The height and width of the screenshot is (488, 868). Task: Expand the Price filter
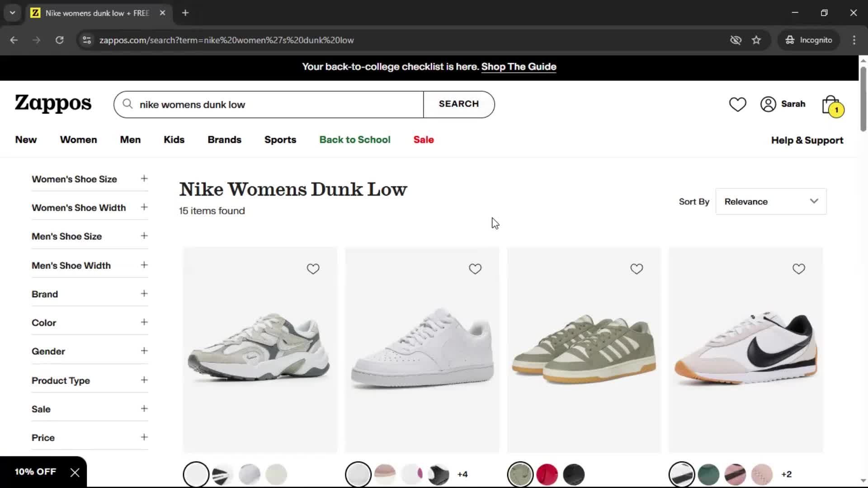coord(90,437)
